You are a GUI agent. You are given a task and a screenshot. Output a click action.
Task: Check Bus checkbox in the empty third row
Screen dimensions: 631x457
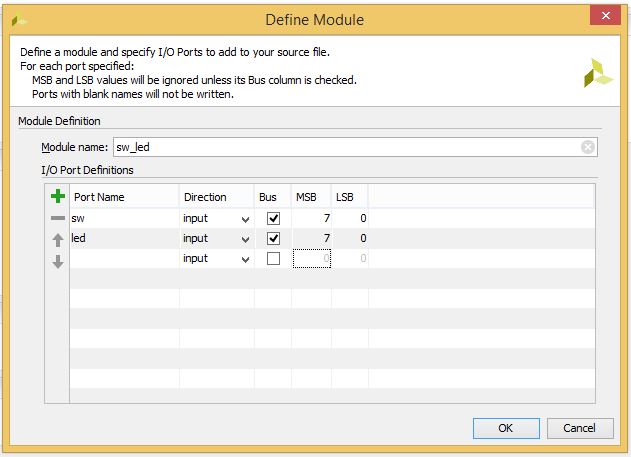click(273, 259)
